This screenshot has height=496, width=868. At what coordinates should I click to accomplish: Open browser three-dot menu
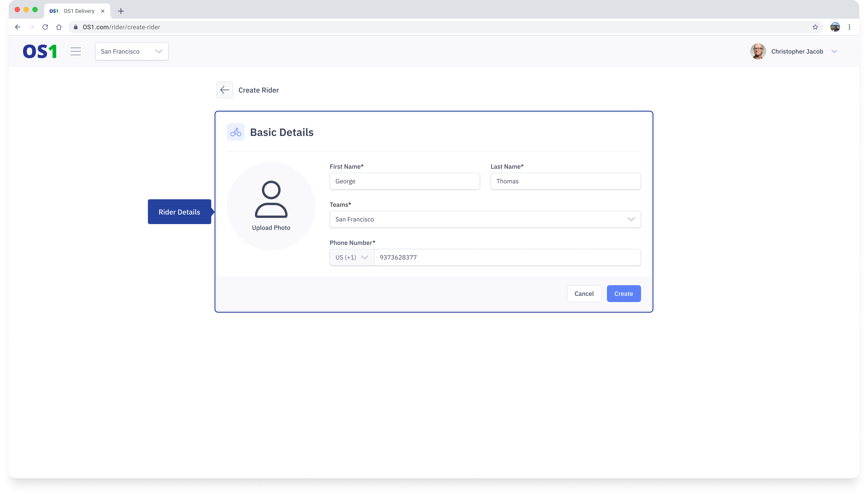(x=849, y=27)
